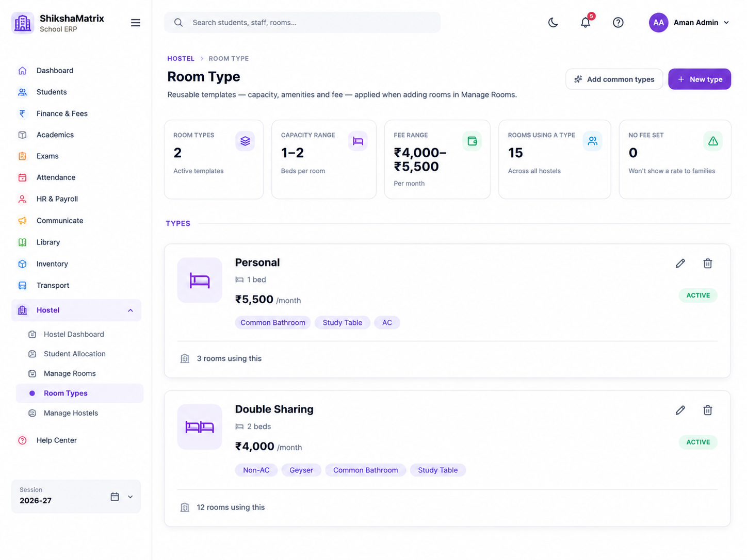This screenshot has width=747, height=560.
Task: Click the Rooms Using a Type people icon
Action: (592, 141)
